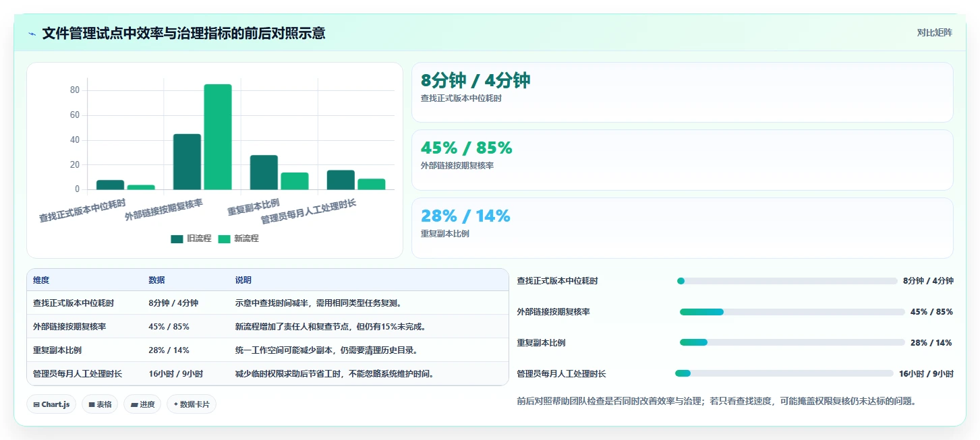Screen dimensions: 980x440
Task: Click the 表格 tag chip
Action: (100, 404)
